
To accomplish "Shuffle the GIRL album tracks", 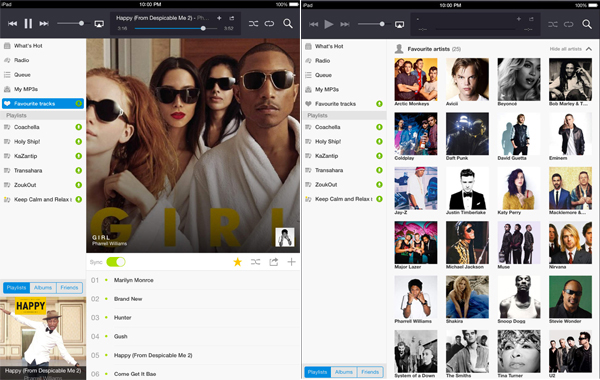I will (x=255, y=262).
